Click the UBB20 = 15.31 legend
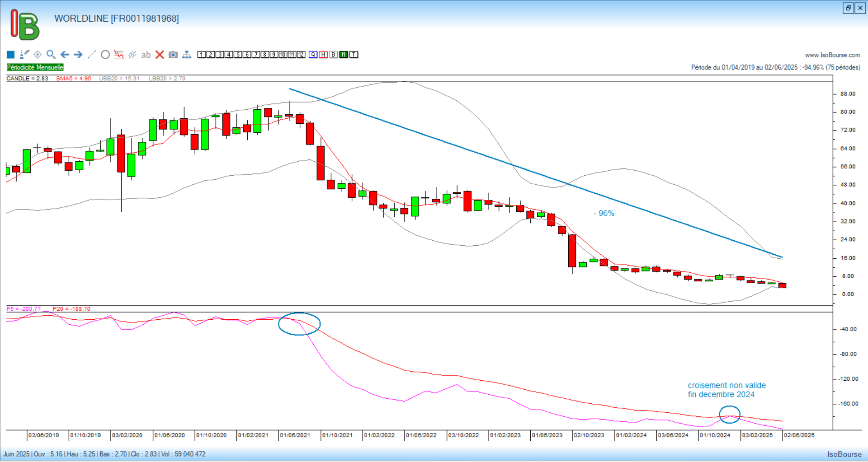 pyautogui.click(x=119, y=79)
